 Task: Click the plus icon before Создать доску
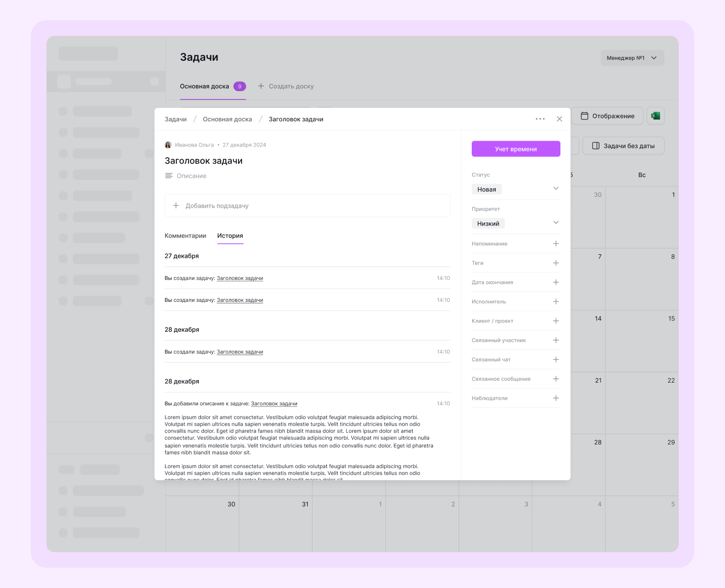tap(261, 86)
